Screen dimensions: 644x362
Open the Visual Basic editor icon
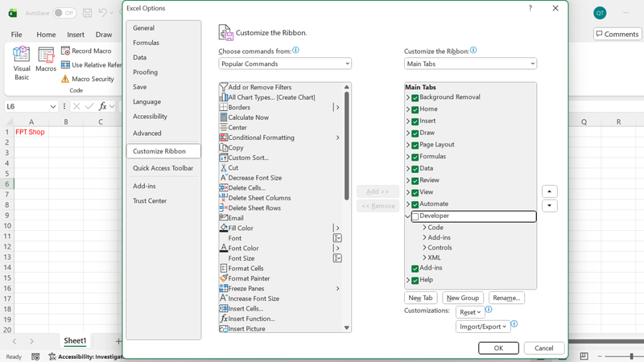[x=22, y=55]
